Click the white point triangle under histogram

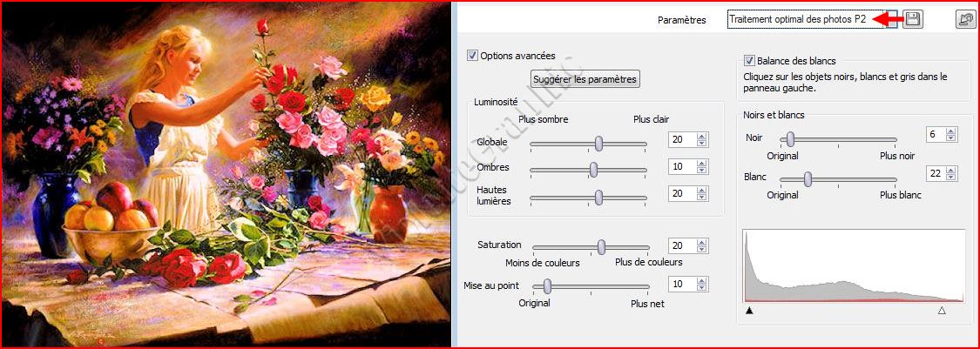[x=942, y=310]
